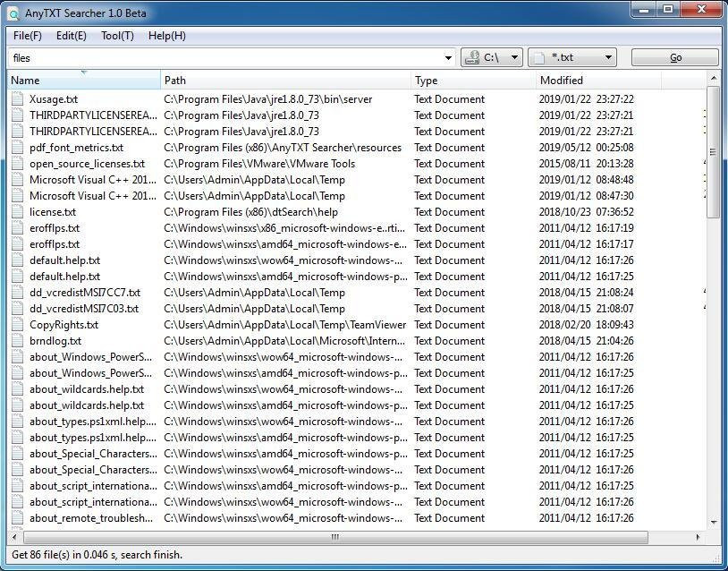Click the file icon of Xusage.txt

click(x=17, y=99)
